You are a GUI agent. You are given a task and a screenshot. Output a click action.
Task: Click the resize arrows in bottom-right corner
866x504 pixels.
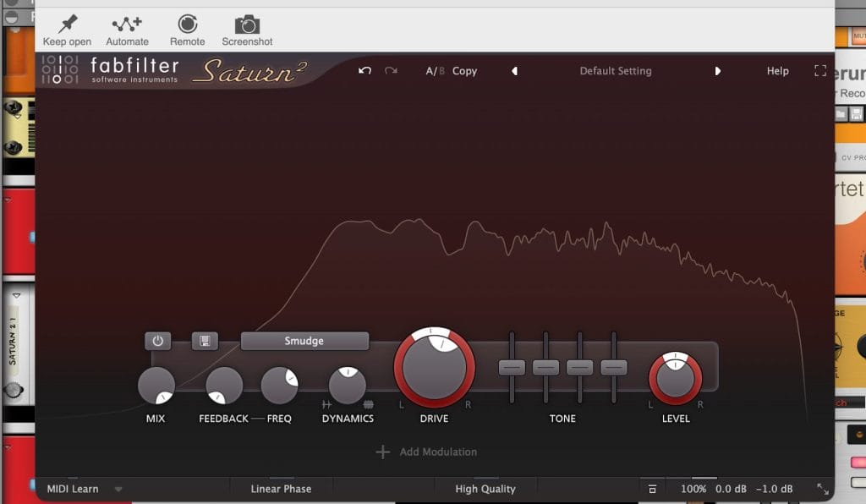pyautogui.click(x=822, y=489)
